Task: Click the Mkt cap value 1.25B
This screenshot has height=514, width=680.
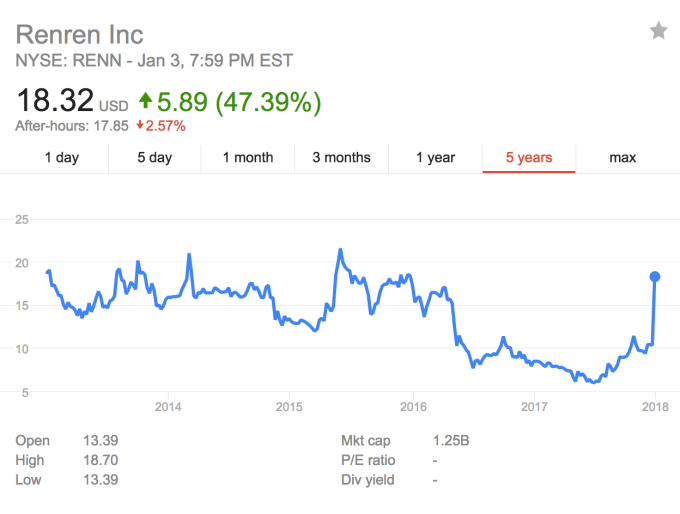Action: click(x=454, y=441)
